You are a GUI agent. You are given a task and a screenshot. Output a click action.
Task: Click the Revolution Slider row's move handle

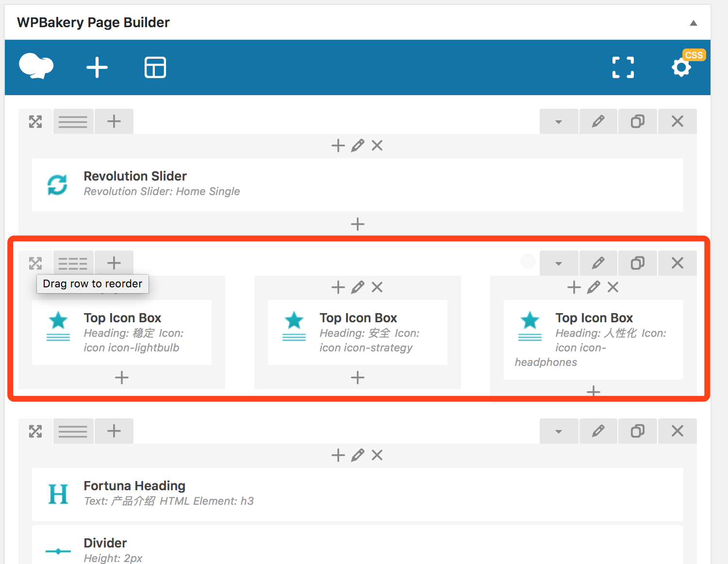click(x=35, y=121)
